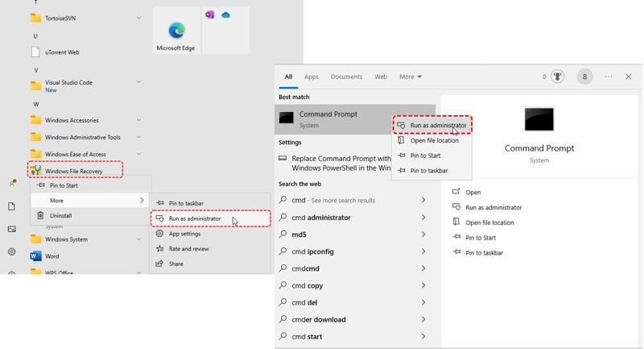Image resolution: width=644 pixels, height=349 pixels.
Task: Click the OneNote icon in tile group
Action: tap(209, 15)
